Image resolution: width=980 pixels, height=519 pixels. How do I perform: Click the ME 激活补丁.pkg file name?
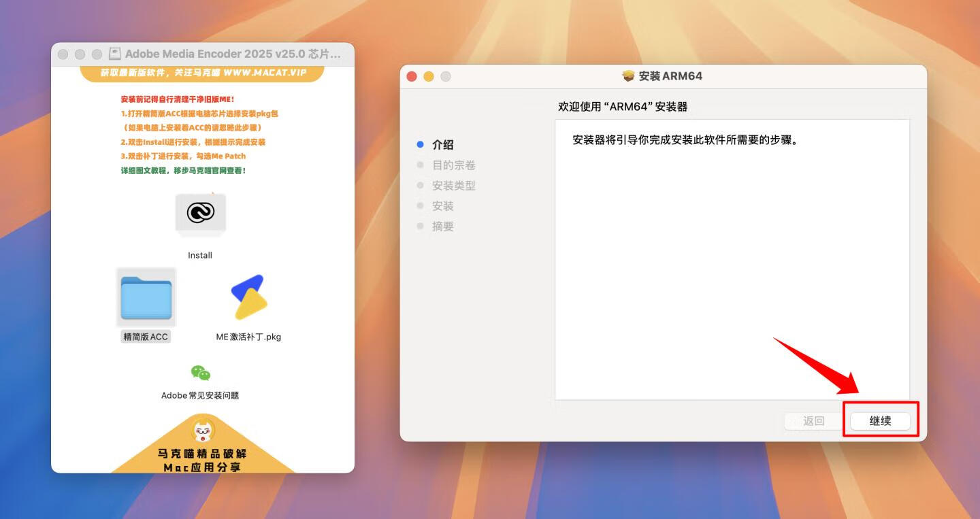tap(248, 337)
